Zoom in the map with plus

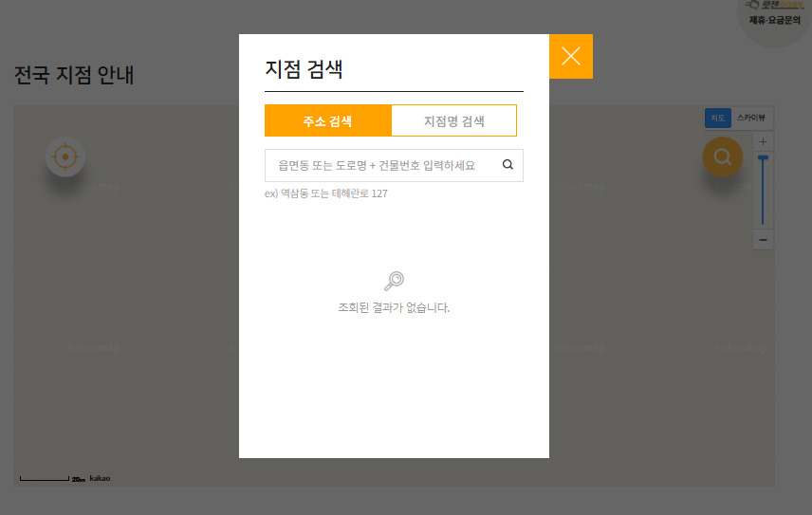coord(763,142)
